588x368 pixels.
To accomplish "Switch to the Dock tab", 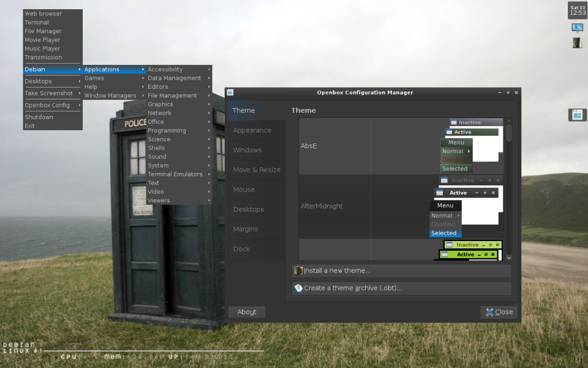I will (257, 249).
